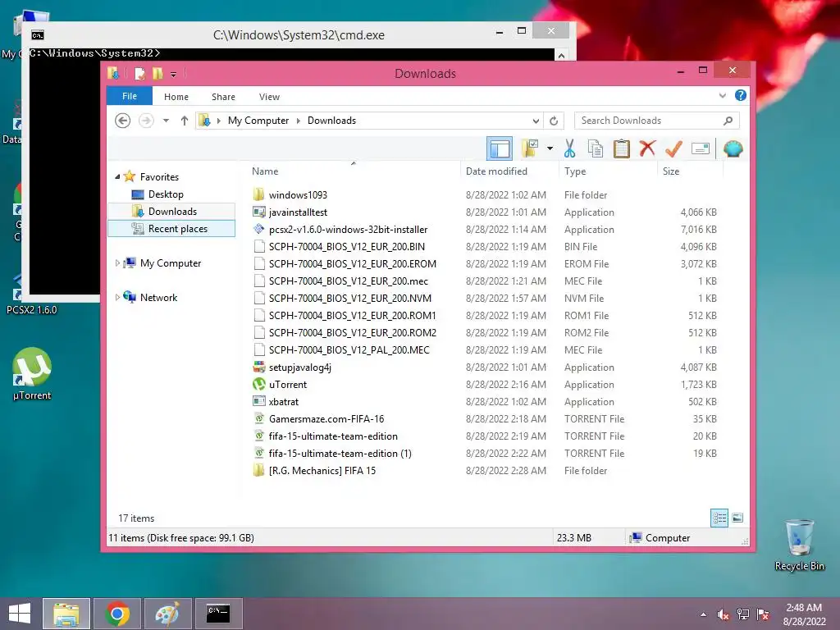Screen dimensions: 840x630
Task: Click the quick access properties icon in title bar
Action: point(139,73)
